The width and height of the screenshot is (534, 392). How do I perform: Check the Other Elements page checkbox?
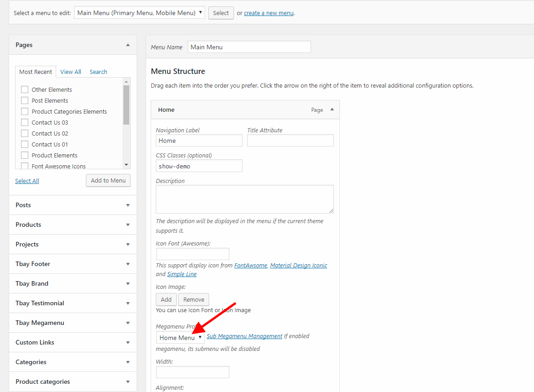click(25, 89)
